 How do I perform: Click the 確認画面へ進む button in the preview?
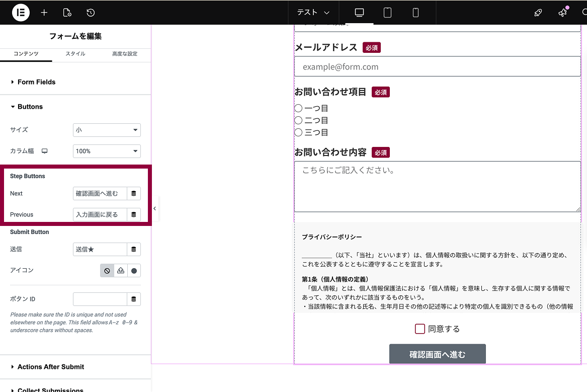437,353
